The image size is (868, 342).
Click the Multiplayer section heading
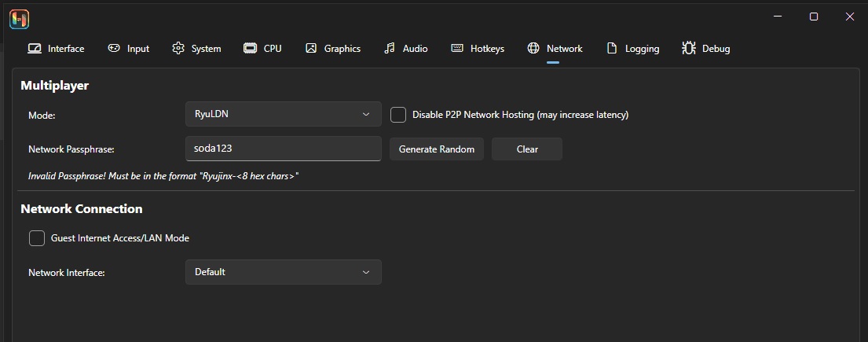pyautogui.click(x=55, y=86)
